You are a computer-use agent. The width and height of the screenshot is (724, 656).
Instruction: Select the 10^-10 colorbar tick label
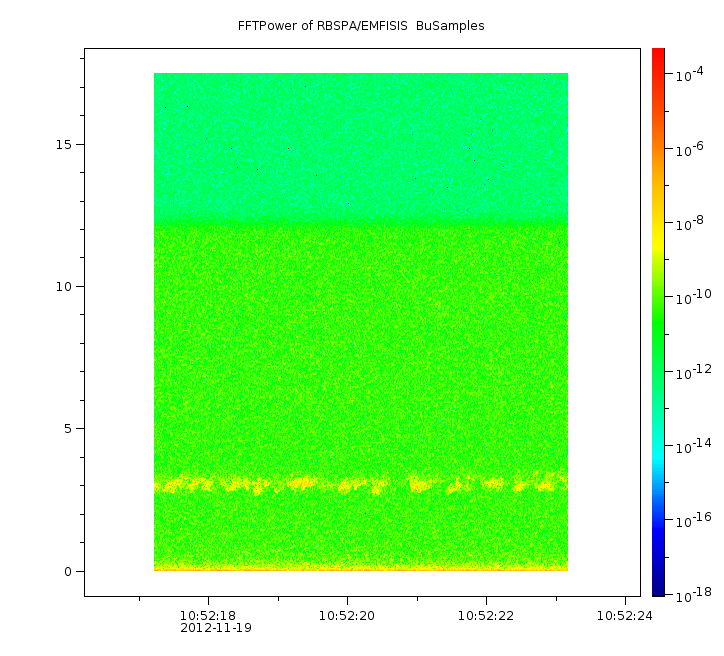691,297
